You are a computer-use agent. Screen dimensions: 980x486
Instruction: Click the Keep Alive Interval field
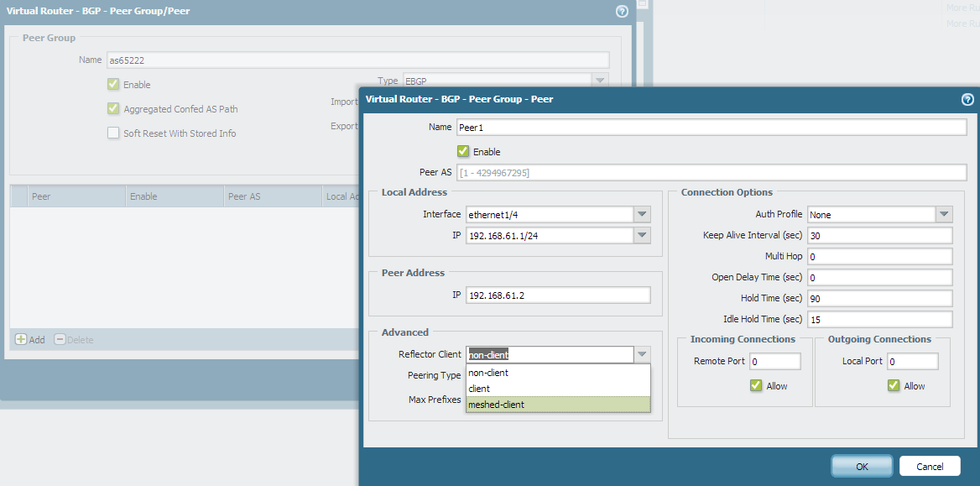[879, 235]
